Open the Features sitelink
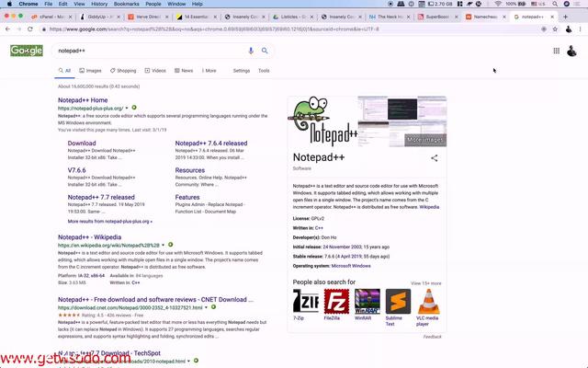This screenshot has height=368, width=588. point(187,197)
